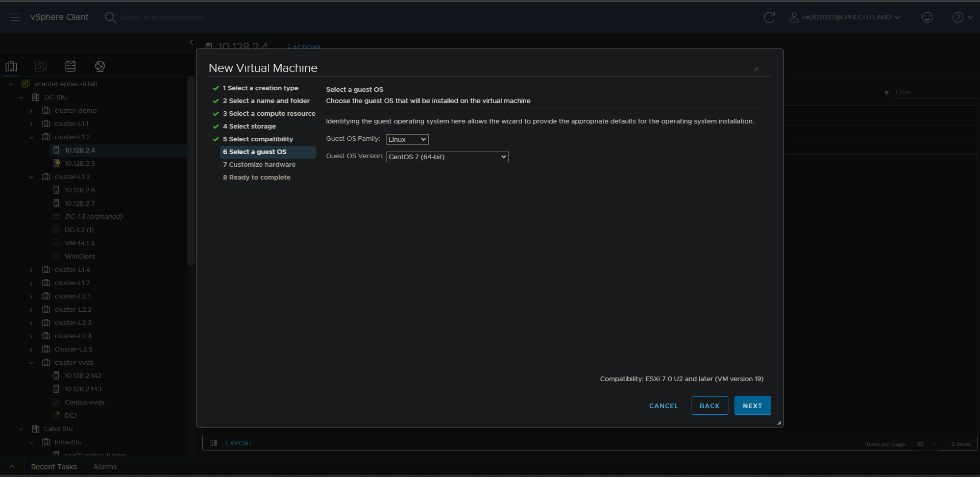Expand the cluster-L2.1 node

click(31, 296)
